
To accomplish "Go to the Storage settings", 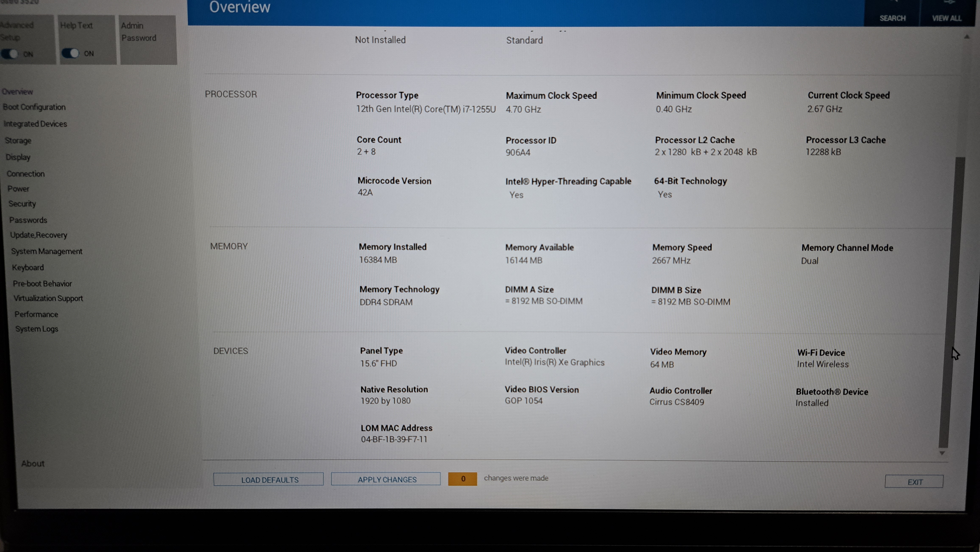I will coord(18,141).
